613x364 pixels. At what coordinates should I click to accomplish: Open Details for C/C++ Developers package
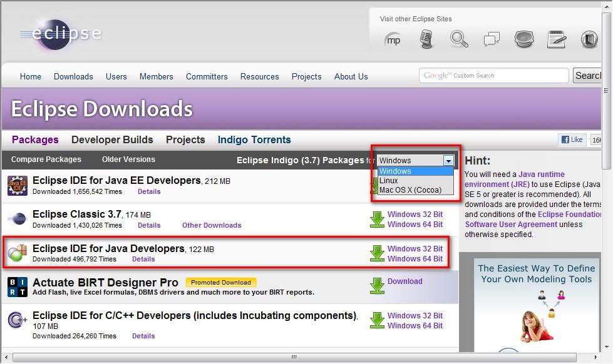(x=143, y=336)
